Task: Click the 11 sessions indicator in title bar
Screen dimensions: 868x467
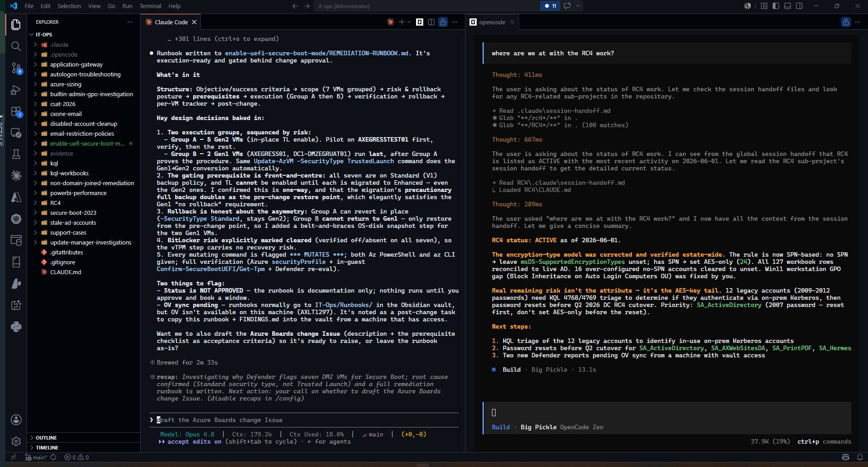Action: 550,6
